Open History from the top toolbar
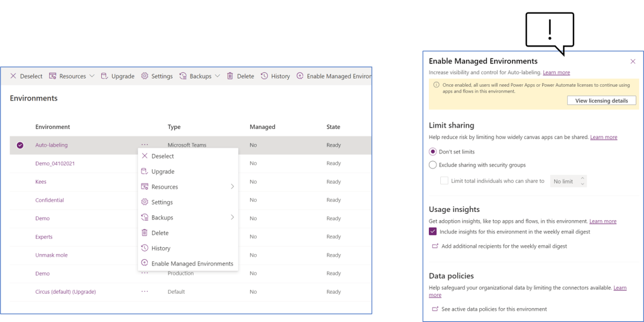The image size is (644, 322). [264, 76]
